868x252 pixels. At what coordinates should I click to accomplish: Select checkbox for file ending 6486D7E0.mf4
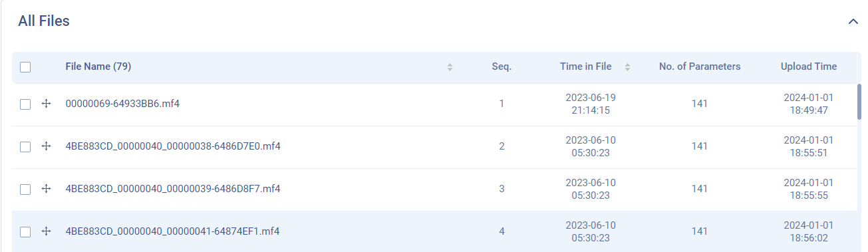(25, 147)
